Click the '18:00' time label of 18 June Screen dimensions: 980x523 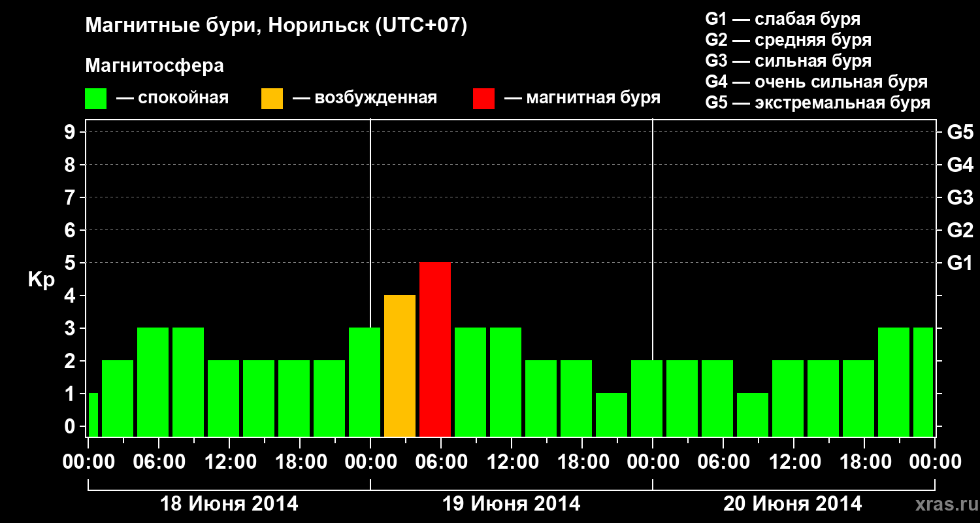click(x=300, y=462)
